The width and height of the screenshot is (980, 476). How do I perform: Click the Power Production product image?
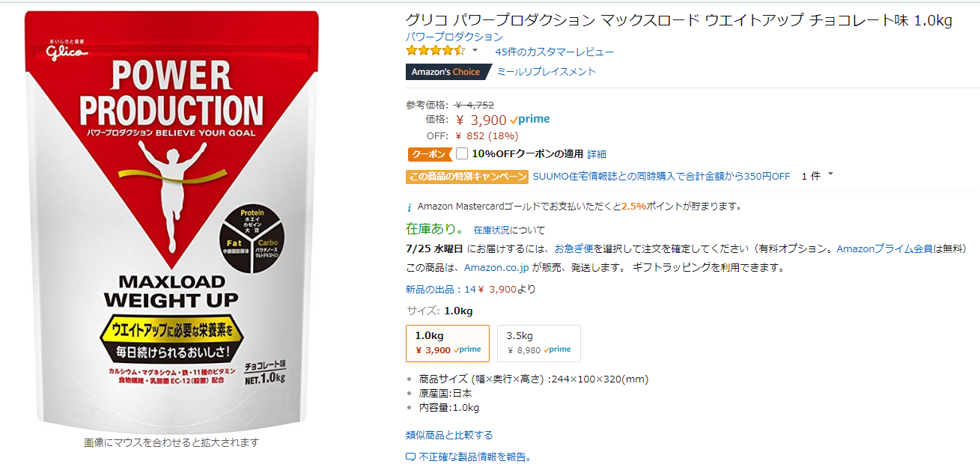[171, 221]
